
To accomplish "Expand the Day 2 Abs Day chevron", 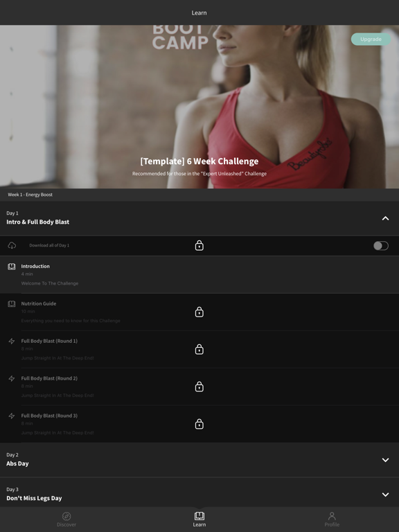I will point(385,460).
